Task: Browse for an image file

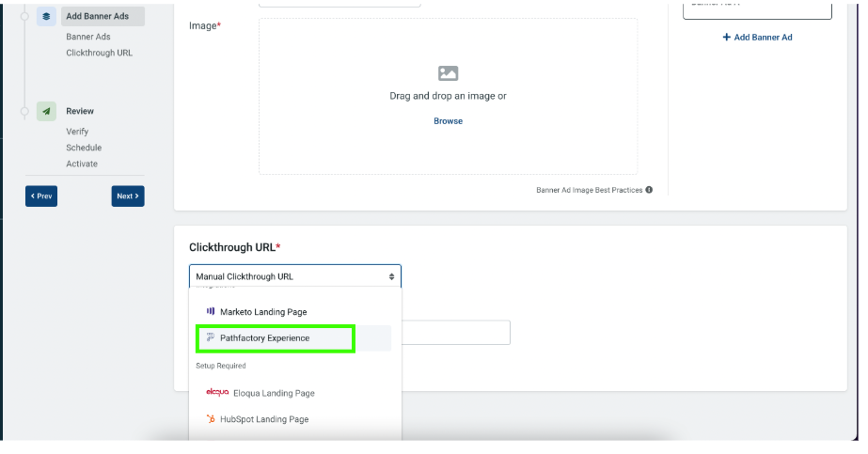Action: pyautogui.click(x=448, y=121)
